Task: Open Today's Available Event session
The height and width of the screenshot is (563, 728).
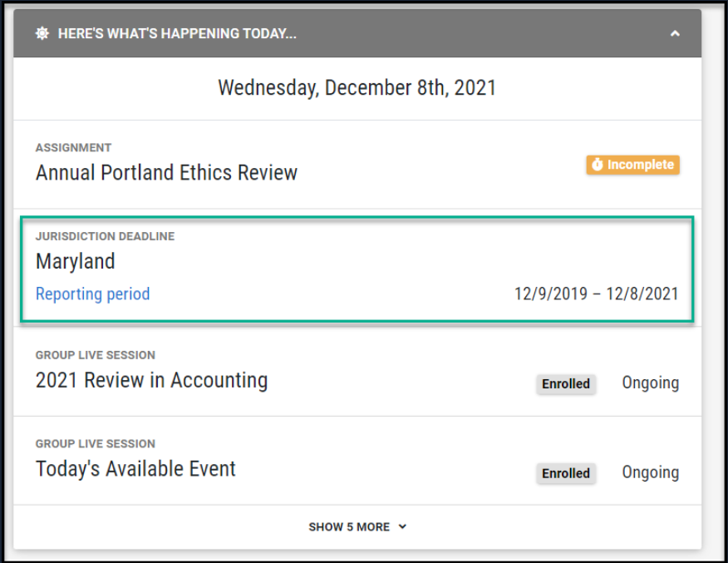Action: [x=135, y=469]
